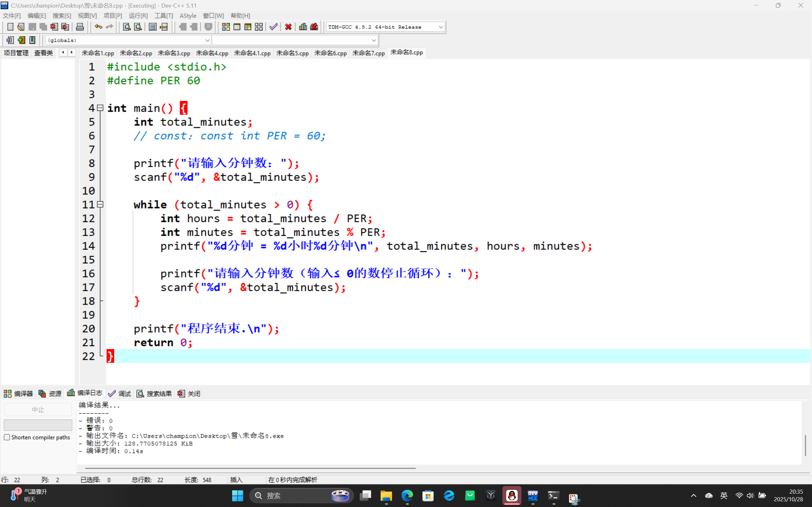Click the New file toolbar icon
Viewport: 812px width, 507px height.
(10, 27)
